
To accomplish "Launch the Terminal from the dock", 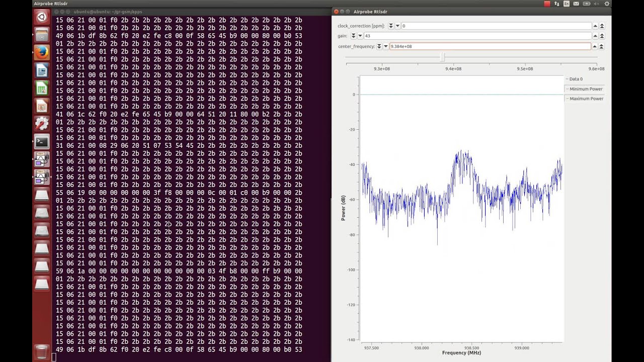I will (x=42, y=142).
